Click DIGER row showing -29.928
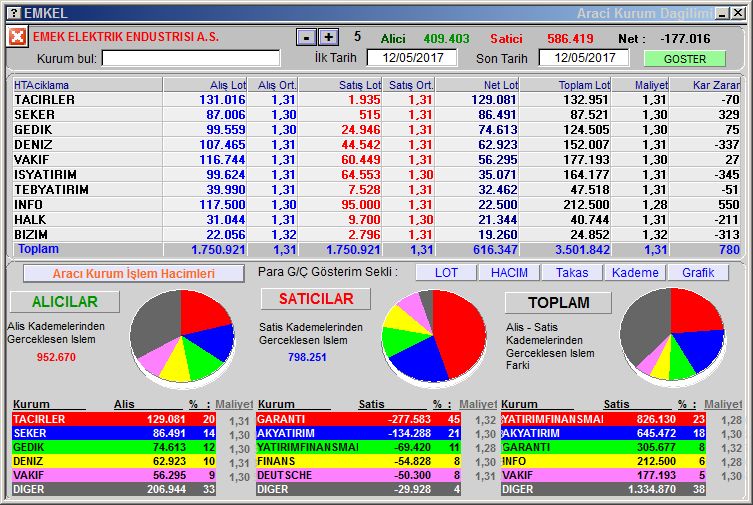This screenshot has width=753, height=505. [x=358, y=489]
